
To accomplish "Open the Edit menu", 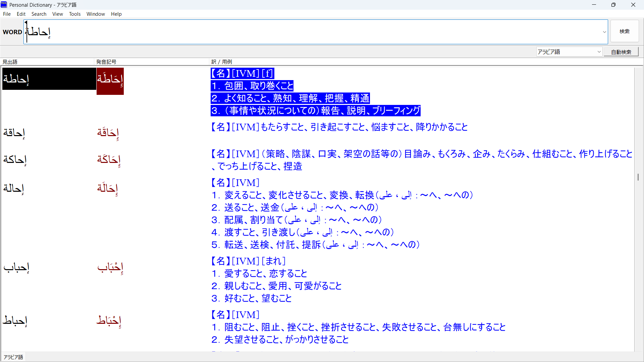I will pyautogui.click(x=21, y=14).
